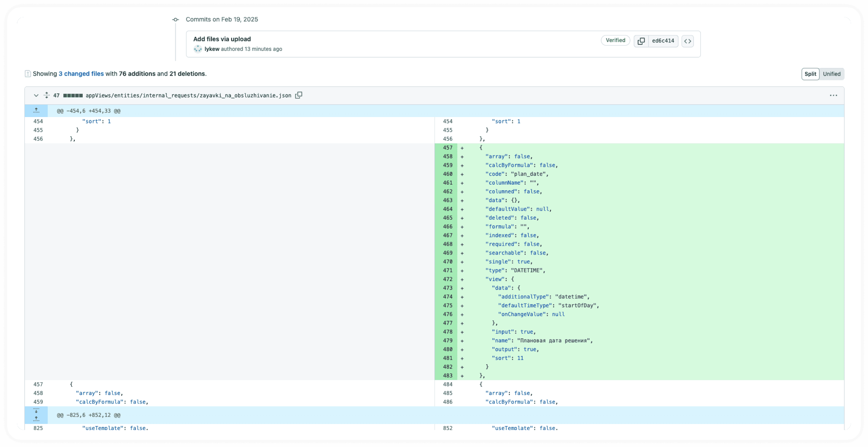
Task: Open lykew's user profile
Action: pyautogui.click(x=212, y=49)
